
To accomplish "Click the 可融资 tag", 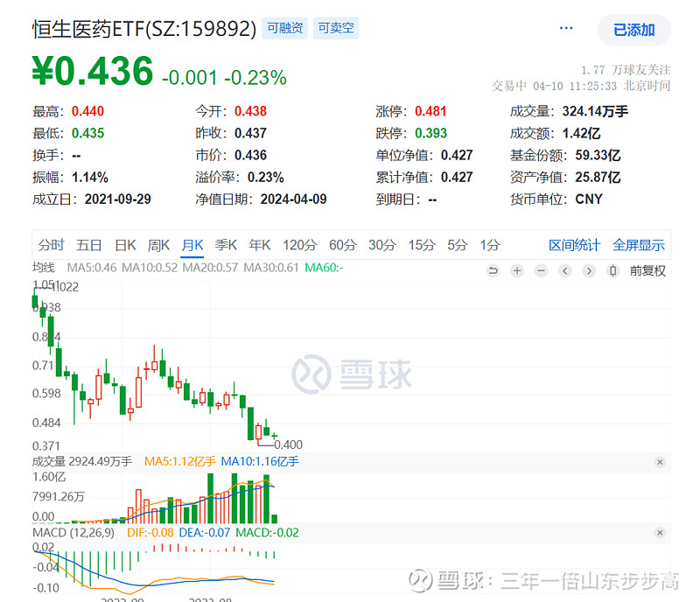I will pos(285,28).
